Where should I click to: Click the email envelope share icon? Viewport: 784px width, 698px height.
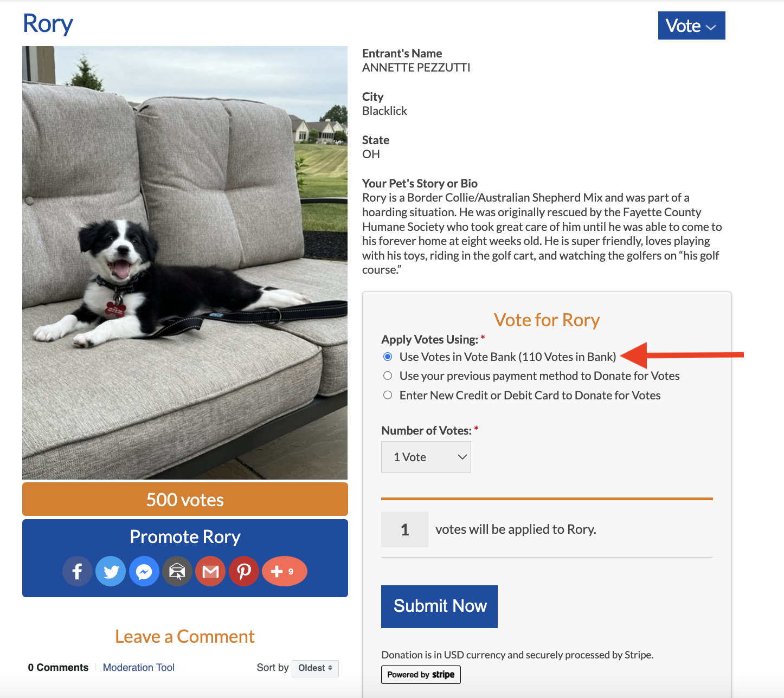tap(177, 571)
